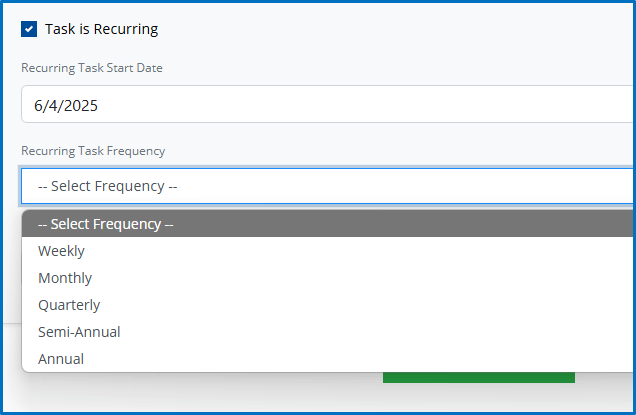Click the Recurring Task Frequency label
636x415 pixels.
coord(93,151)
